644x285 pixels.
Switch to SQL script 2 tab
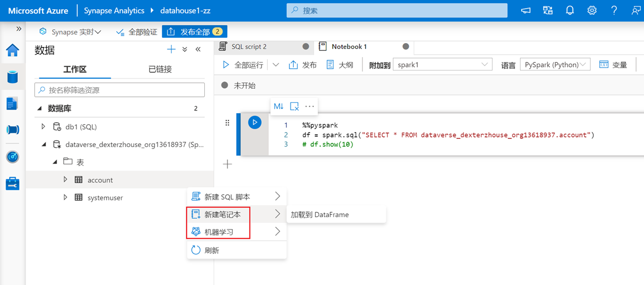[264, 46]
